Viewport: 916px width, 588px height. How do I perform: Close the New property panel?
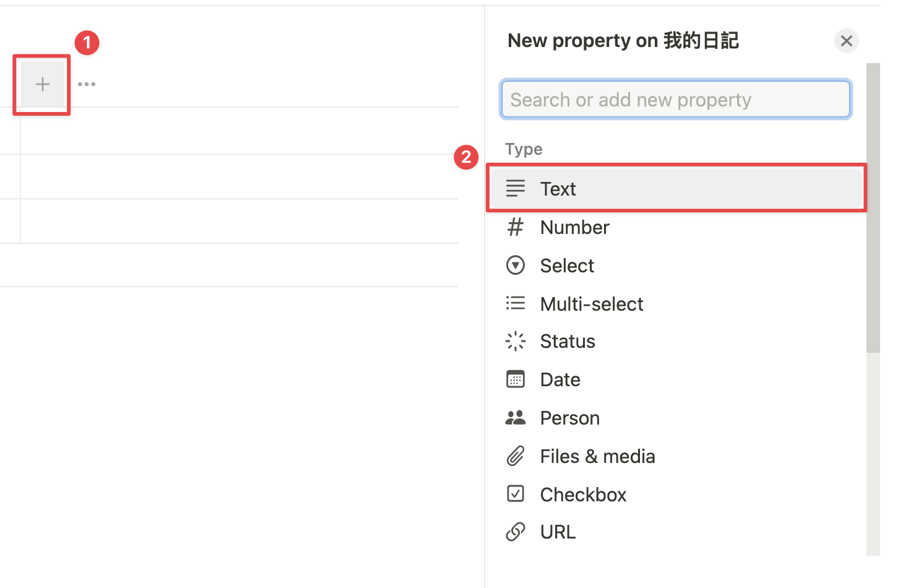pos(847,41)
